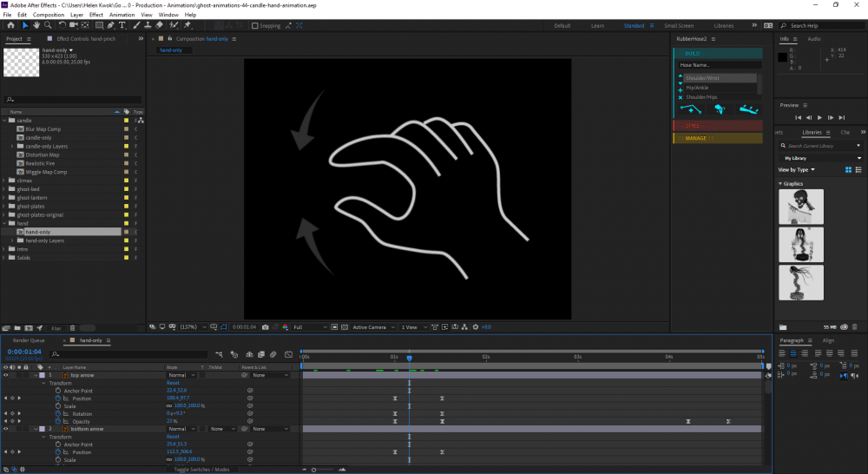Image resolution: width=868 pixels, height=474 pixels.
Task: Toggle Rotation stopwatch of top arrow
Action: click(x=58, y=413)
